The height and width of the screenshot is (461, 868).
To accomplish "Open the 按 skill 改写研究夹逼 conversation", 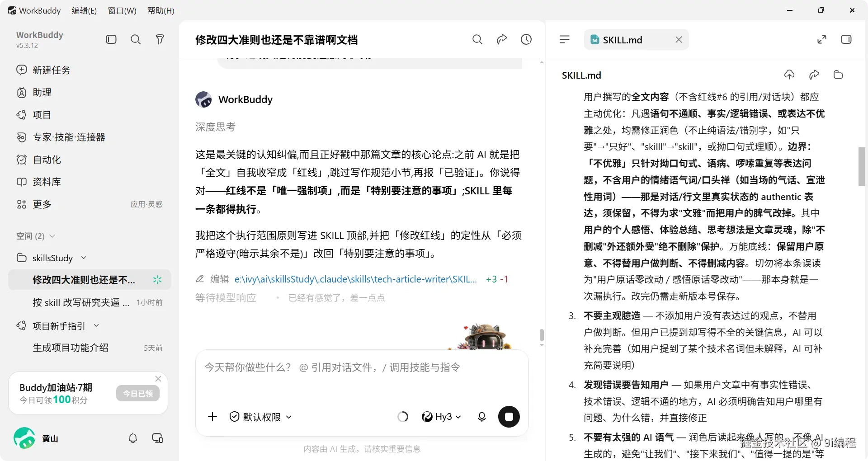I will [90, 302].
